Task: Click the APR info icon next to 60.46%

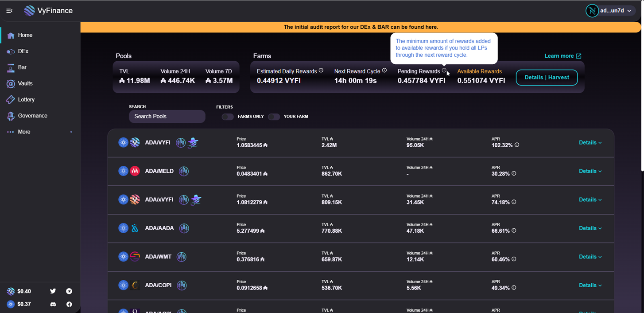Action: click(x=514, y=259)
